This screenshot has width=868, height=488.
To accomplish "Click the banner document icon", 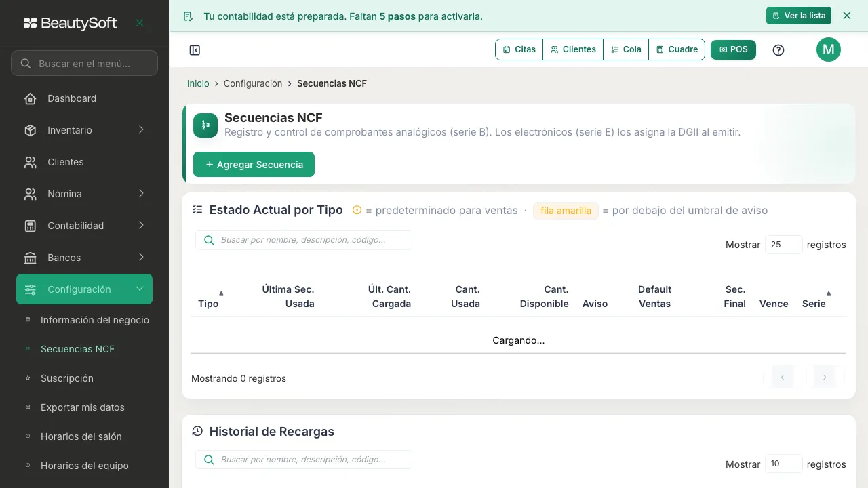I will click(189, 16).
